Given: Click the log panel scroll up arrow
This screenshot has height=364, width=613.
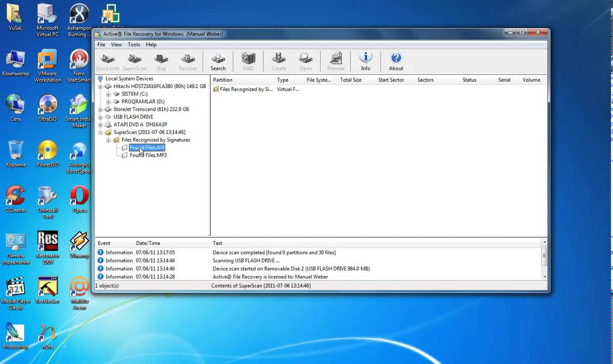Looking at the screenshot, I should click(x=545, y=243).
